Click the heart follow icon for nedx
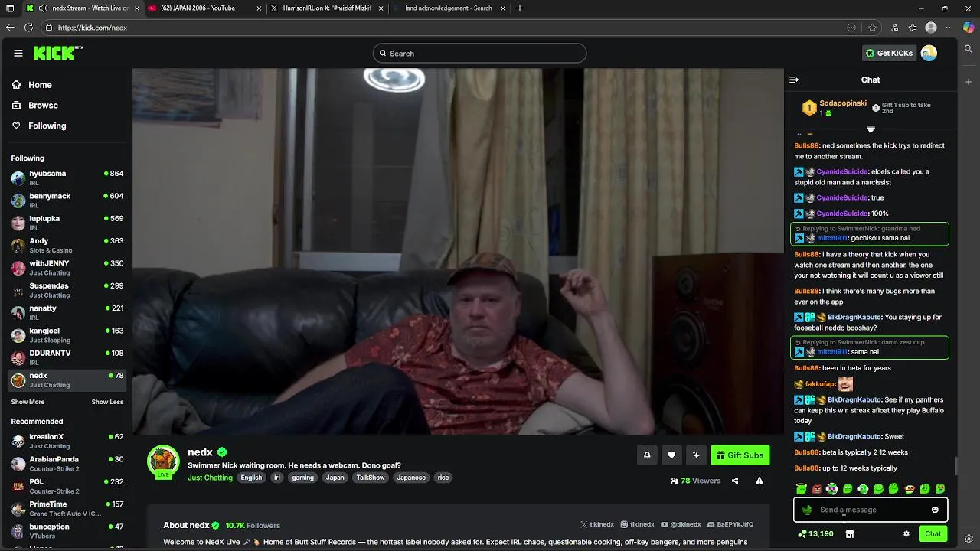The width and height of the screenshot is (980, 551). pos(671,455)
